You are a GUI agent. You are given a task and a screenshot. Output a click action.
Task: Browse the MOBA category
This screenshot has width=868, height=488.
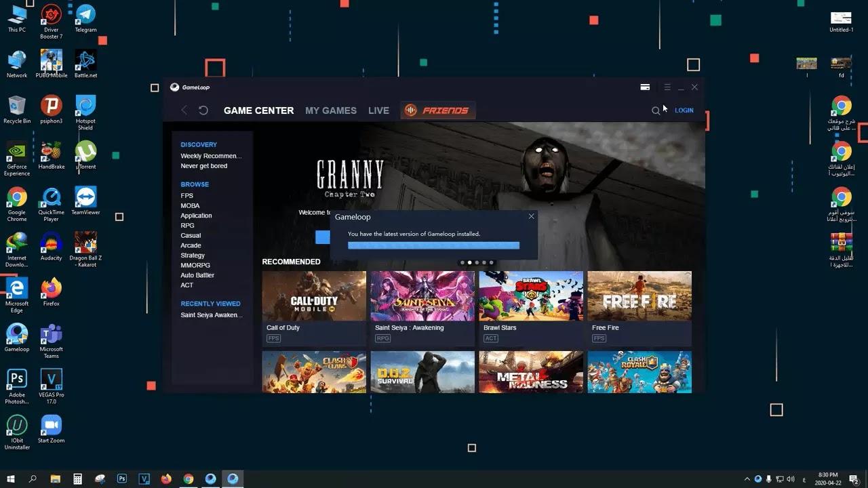point(190,205)
